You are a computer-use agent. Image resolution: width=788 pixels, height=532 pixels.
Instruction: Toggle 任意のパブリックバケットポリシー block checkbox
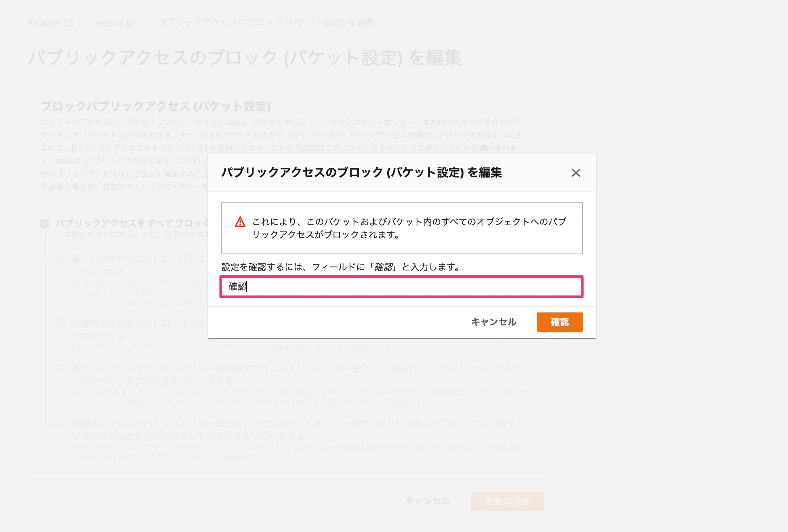[60, 423]
